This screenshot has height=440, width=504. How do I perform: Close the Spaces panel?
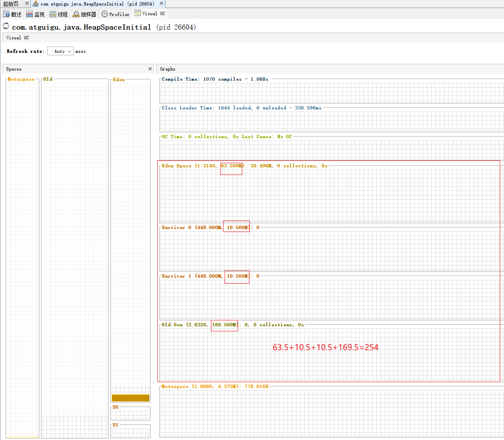(150, 69)
